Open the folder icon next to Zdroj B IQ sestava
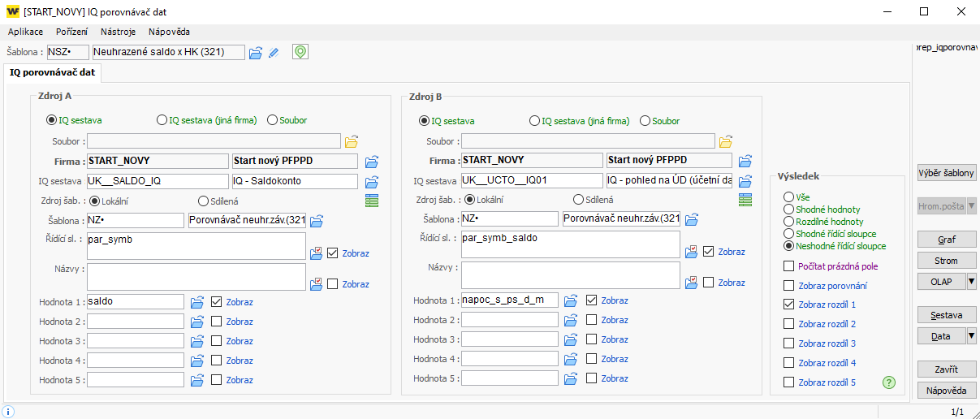The height and width of the screenshot is (419, 980). click(x=745, y=182)
